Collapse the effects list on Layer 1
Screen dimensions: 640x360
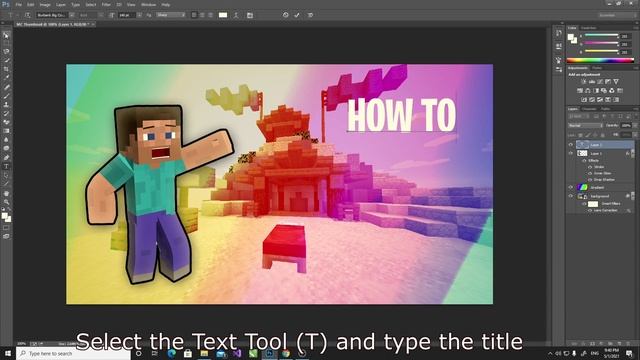(633, 153)
